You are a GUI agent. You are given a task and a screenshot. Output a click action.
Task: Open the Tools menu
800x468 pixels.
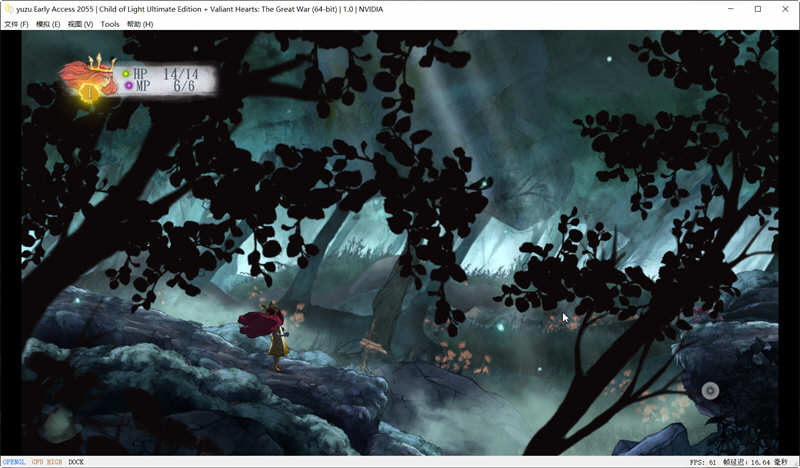[110, 24]
